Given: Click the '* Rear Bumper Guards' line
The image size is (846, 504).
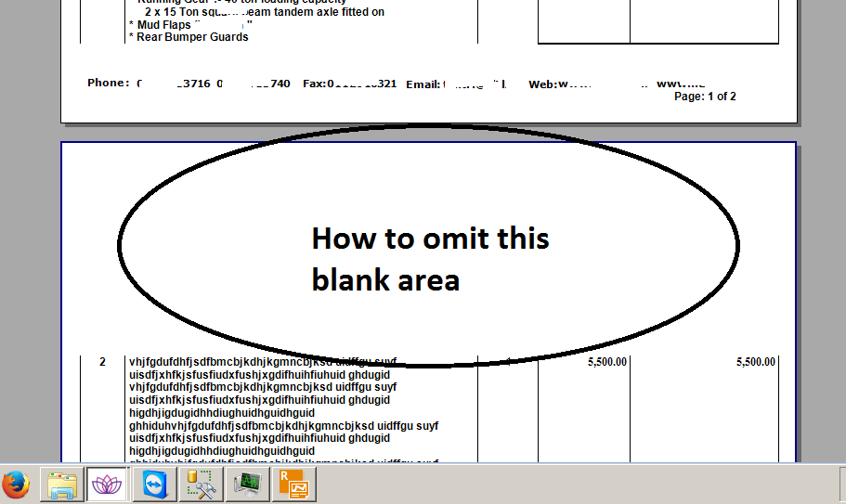Looking at the screenshot, I should 189,37.
